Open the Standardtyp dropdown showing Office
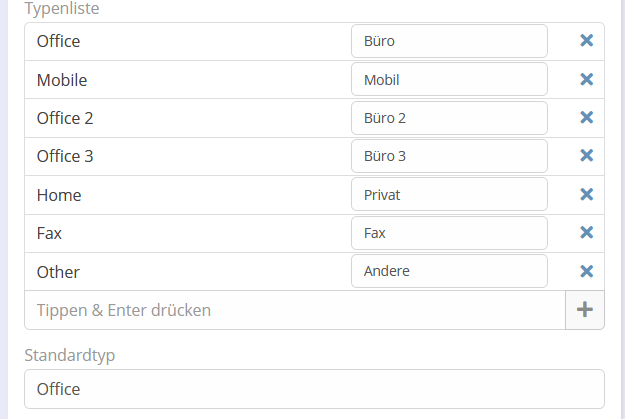625x419 pixels. coord(314,389)
